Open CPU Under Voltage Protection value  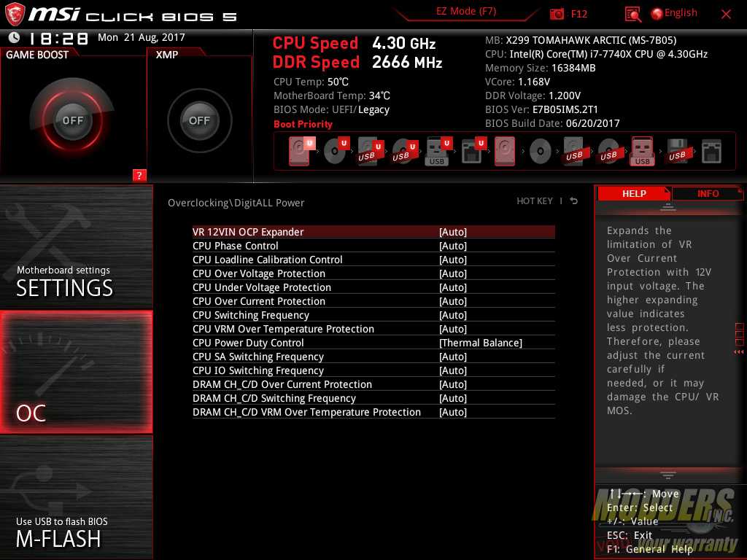click(x=453, y=287)
